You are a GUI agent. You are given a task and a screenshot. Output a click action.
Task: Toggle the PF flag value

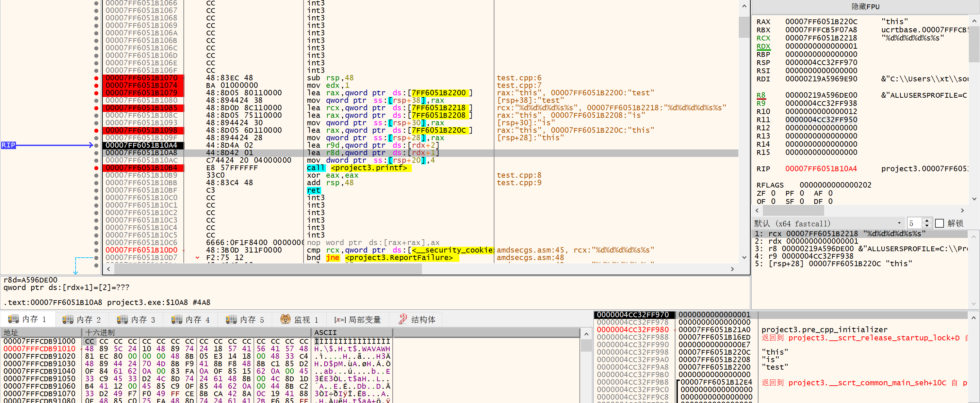point(802,193)
